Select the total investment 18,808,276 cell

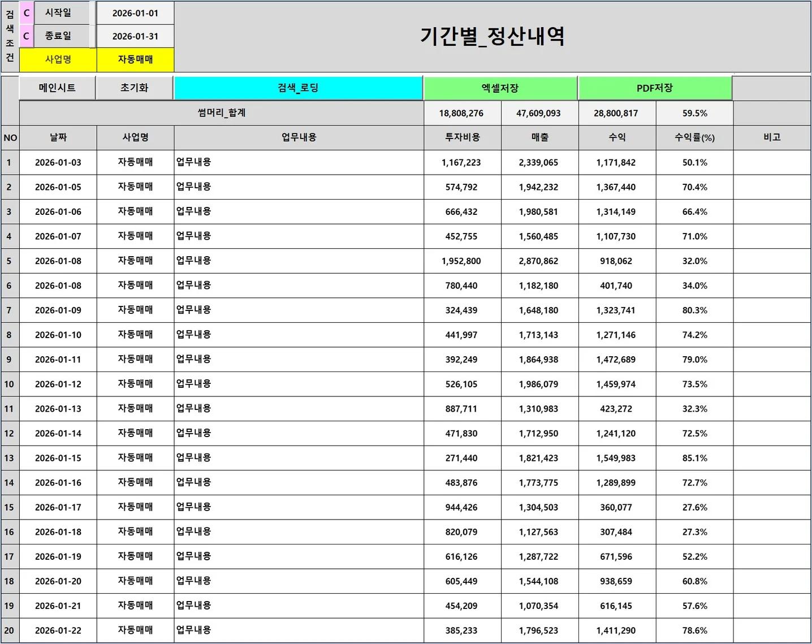(x=461, y=113)
